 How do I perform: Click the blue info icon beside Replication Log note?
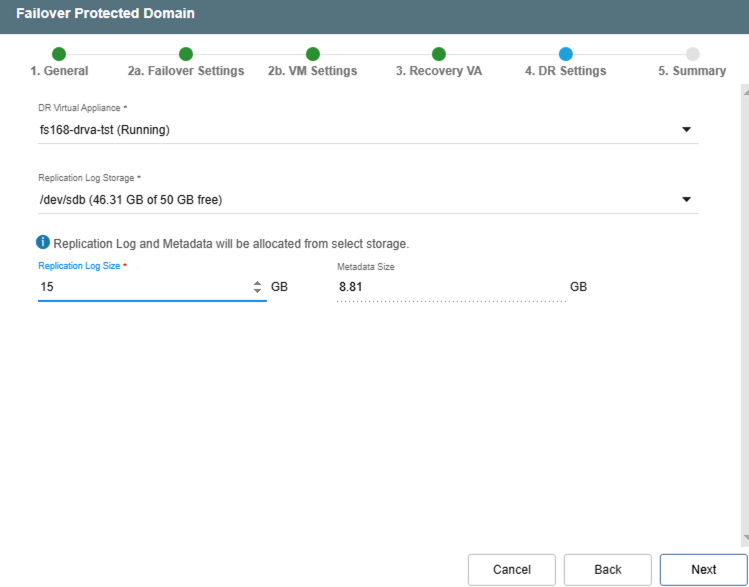coord(43,243)
